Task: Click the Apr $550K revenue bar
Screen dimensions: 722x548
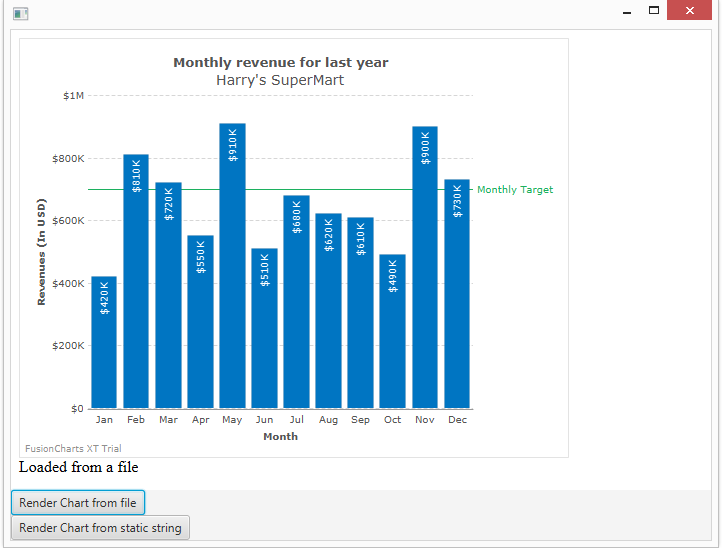Action: (x=200, y=322)
